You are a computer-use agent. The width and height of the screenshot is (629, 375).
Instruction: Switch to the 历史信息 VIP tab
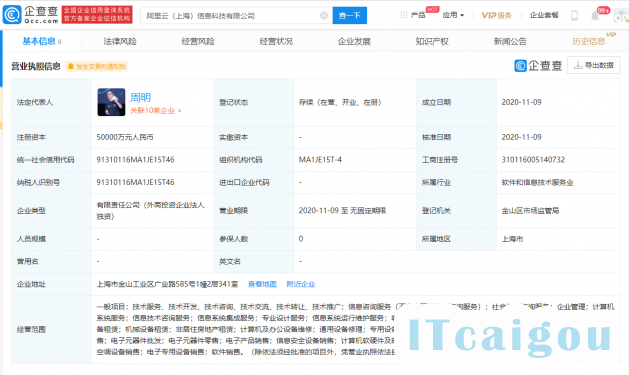click(588, 41)
